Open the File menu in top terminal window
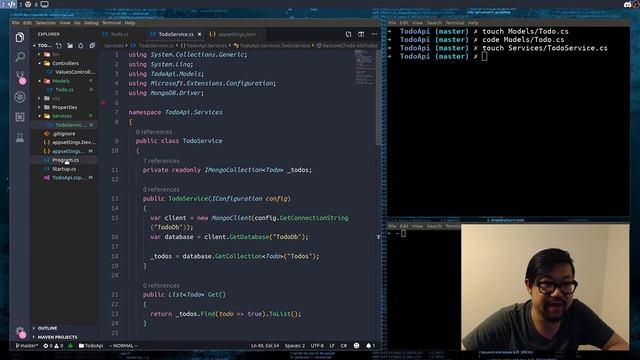This screenshot has width=640, height=360. pyautogui.click(x=392, y=23)
